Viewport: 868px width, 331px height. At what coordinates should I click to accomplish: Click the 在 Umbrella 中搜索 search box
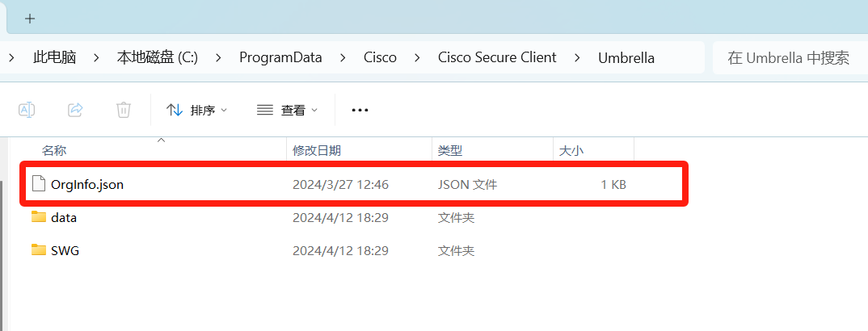(x=788, y=57)
